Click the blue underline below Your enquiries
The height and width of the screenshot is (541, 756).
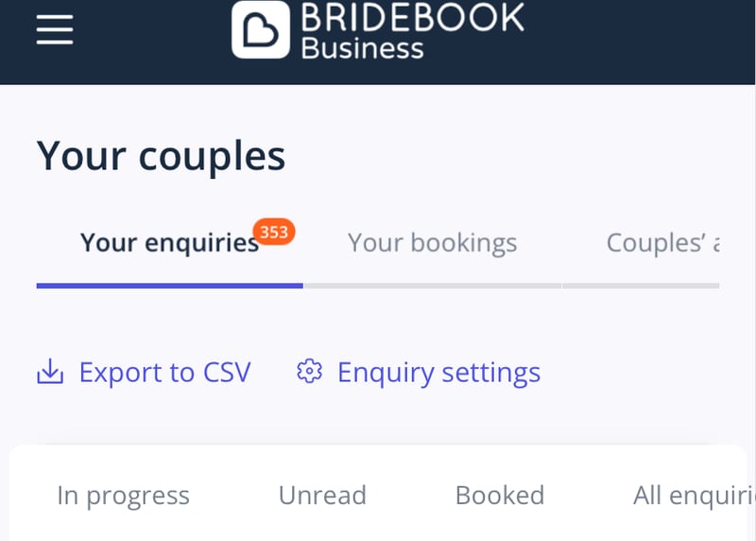[x=169, y=285]
